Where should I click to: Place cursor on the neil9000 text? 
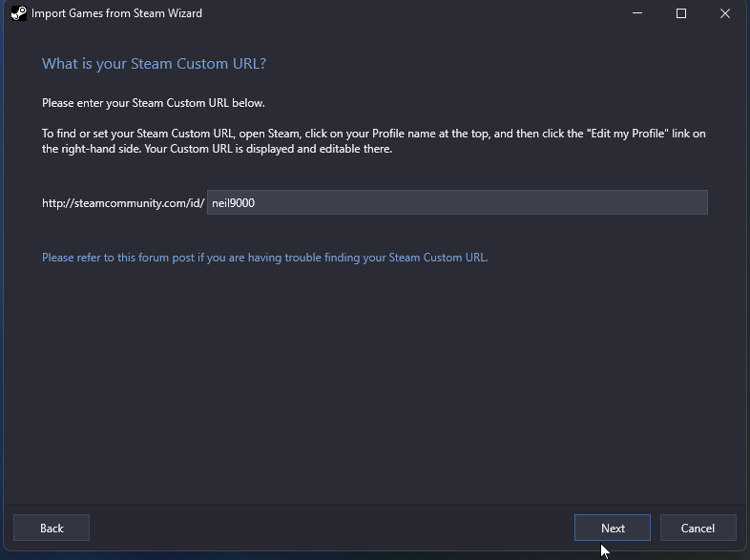coord(233,203)
